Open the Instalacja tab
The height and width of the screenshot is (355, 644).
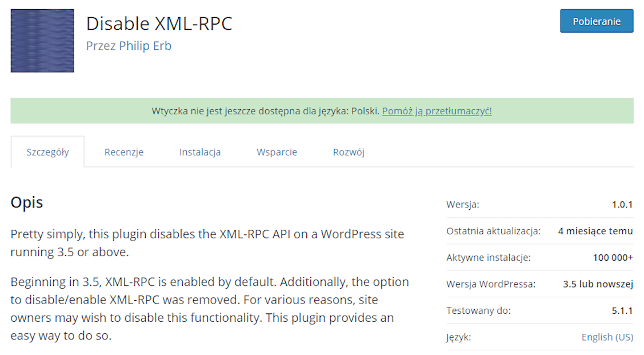click(199, 152)
